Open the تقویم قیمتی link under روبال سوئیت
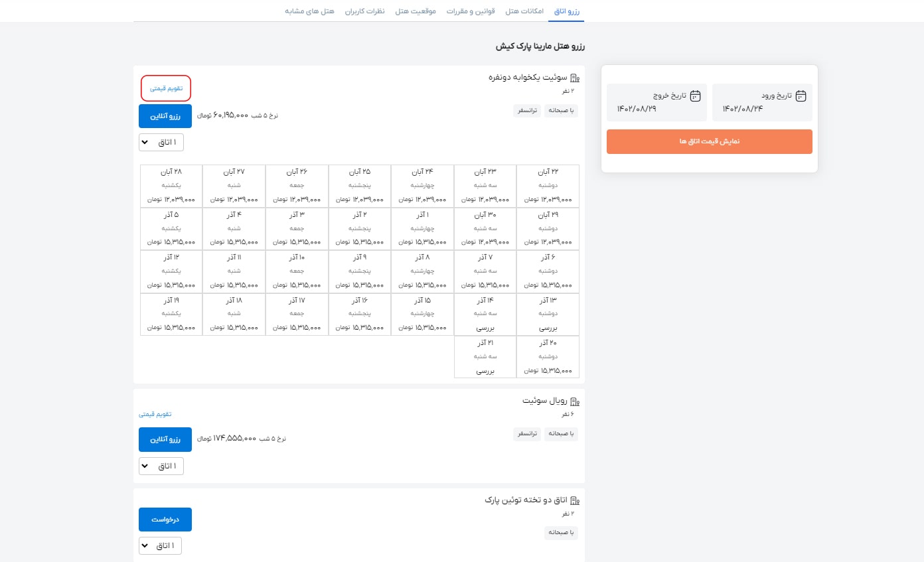The image size is (924, 562). click(x=155, y=413)
